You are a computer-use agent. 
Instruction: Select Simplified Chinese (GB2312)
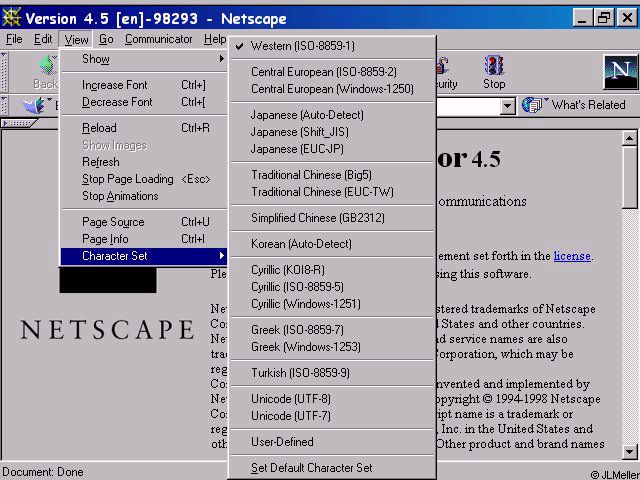pos(333,218)
